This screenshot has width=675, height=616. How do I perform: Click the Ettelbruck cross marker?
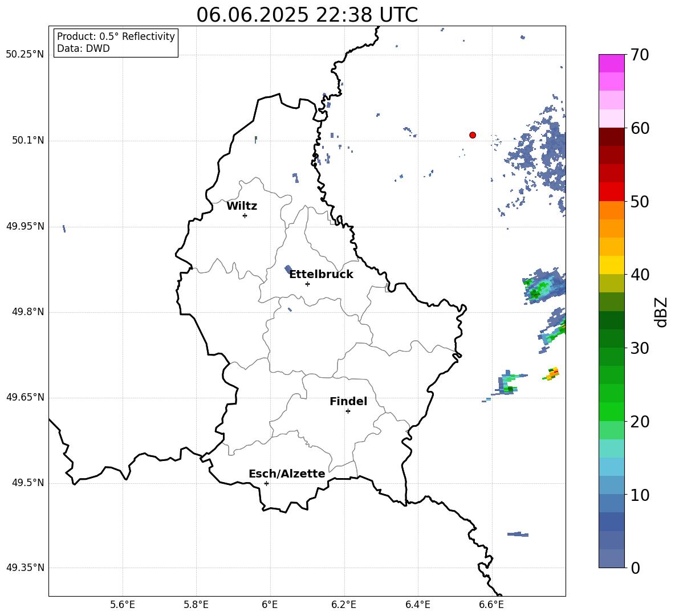(x=307, y=284)
